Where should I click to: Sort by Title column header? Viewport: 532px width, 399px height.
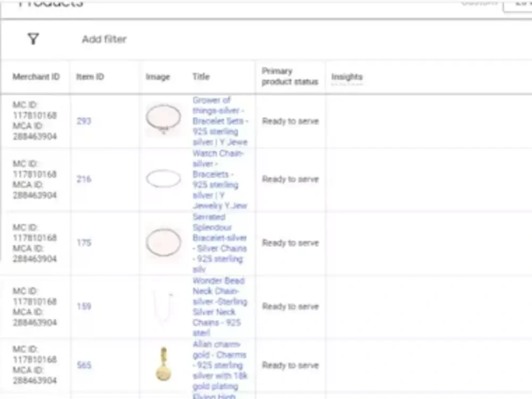pyautogui.click(x=201, y=77)
